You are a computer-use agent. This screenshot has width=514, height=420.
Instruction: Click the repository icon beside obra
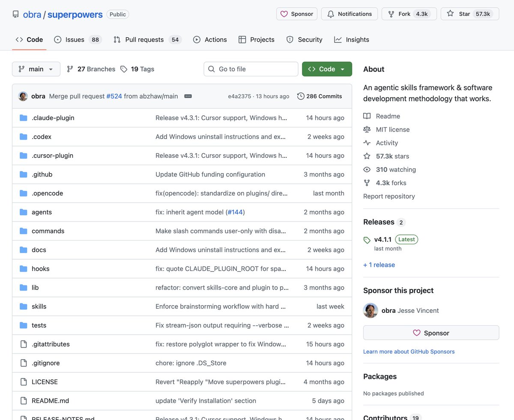pyautogui.click(x=16, y=14)
